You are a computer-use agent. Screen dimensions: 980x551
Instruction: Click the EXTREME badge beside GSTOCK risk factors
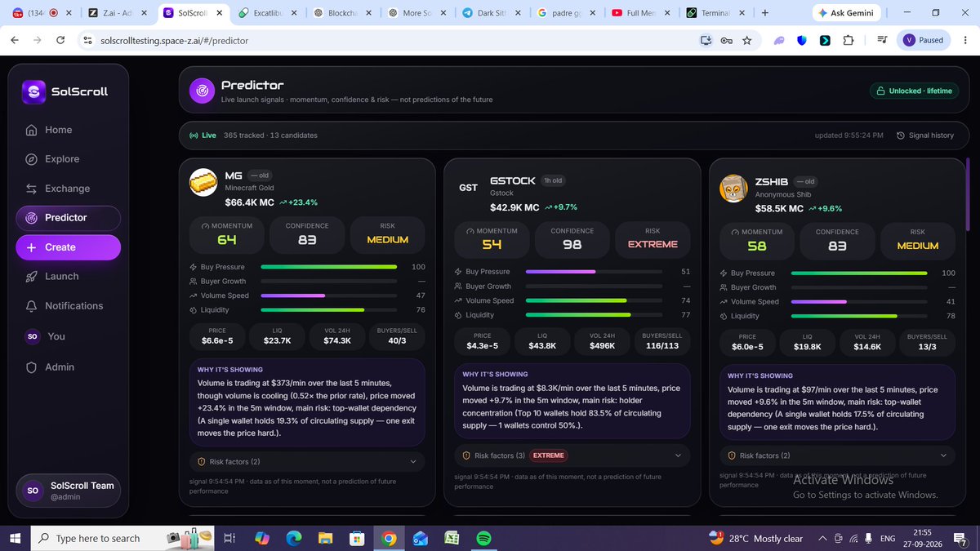point(549,455)
